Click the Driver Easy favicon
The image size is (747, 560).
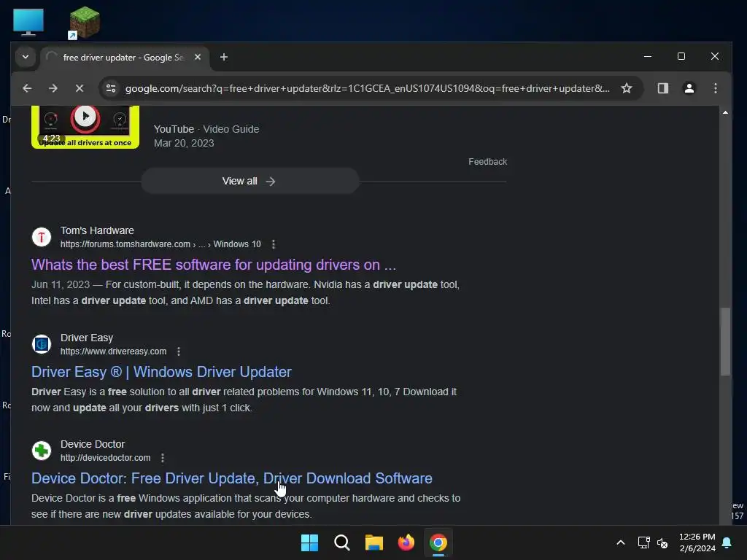(x=42, y=344)
